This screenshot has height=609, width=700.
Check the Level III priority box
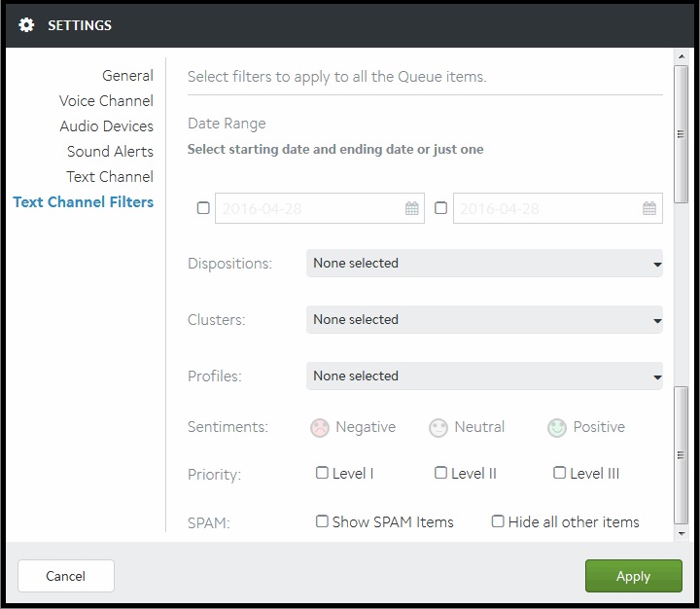pos(559,472)
